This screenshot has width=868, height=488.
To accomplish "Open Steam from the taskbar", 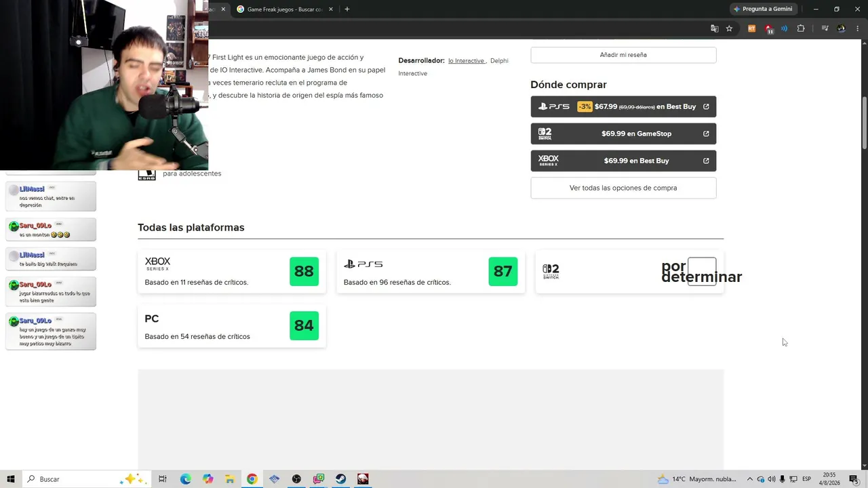I will (341, 479).
